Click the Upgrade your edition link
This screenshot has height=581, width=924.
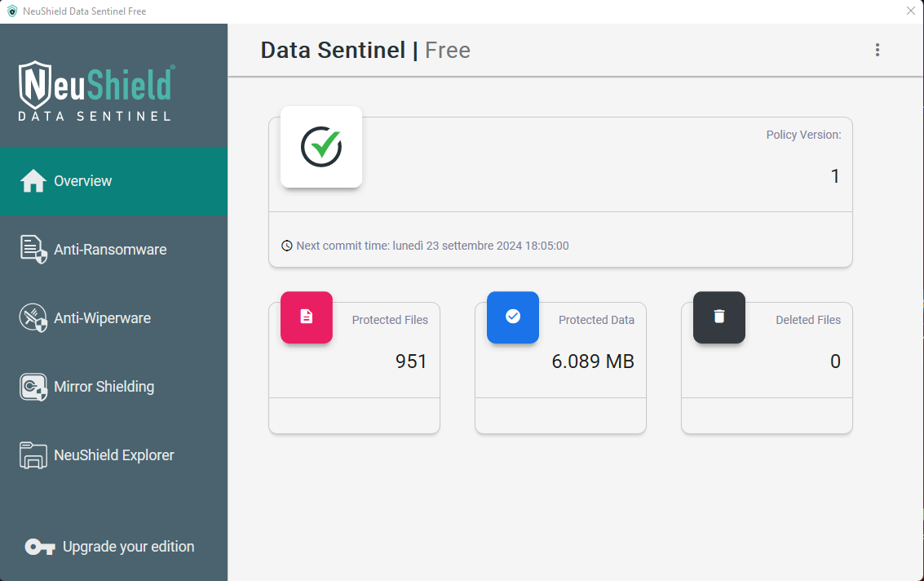point(128,547)
